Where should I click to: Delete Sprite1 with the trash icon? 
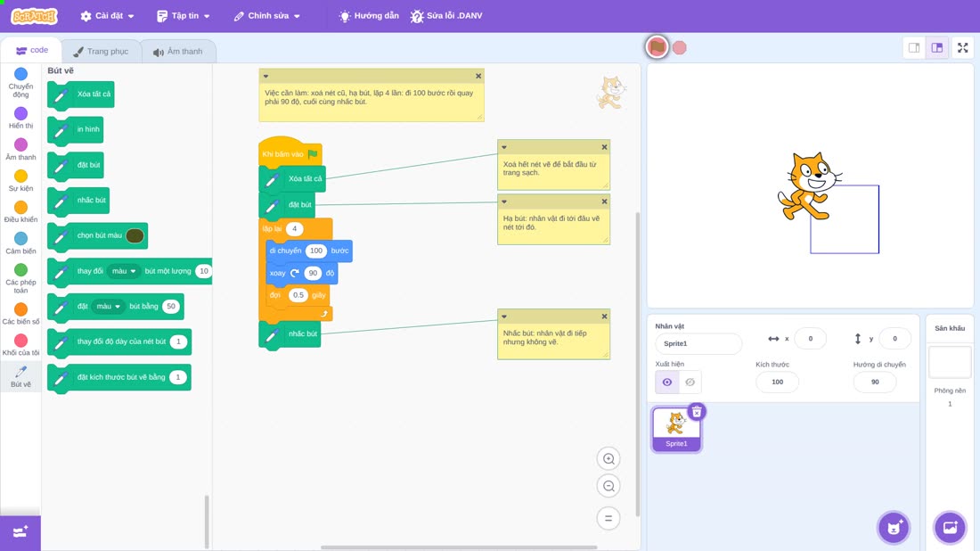click(697, 412)
